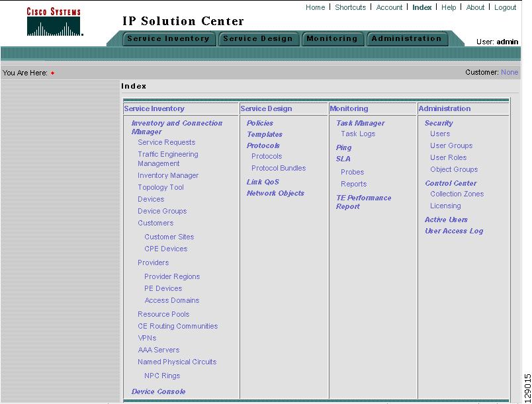Open the Reports link
The height and width of the screenshot is (404, 532).
pyautogui.click(x=354, y=184)
